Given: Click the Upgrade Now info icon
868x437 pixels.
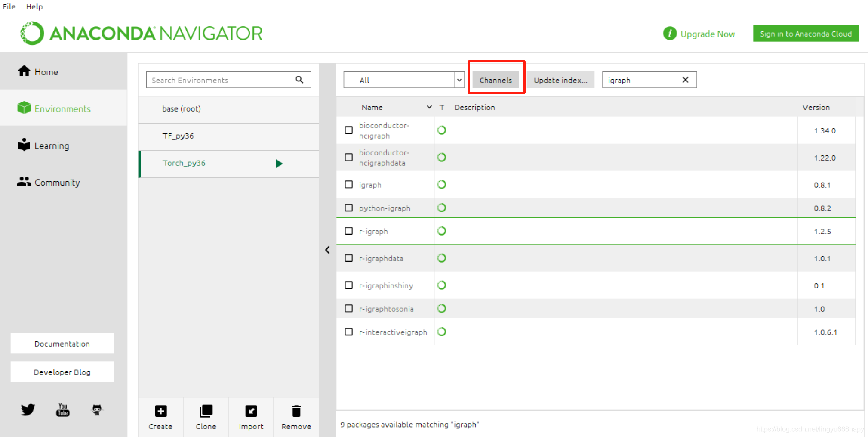Looking at the screenshot, I should click(x=670, y=33).
